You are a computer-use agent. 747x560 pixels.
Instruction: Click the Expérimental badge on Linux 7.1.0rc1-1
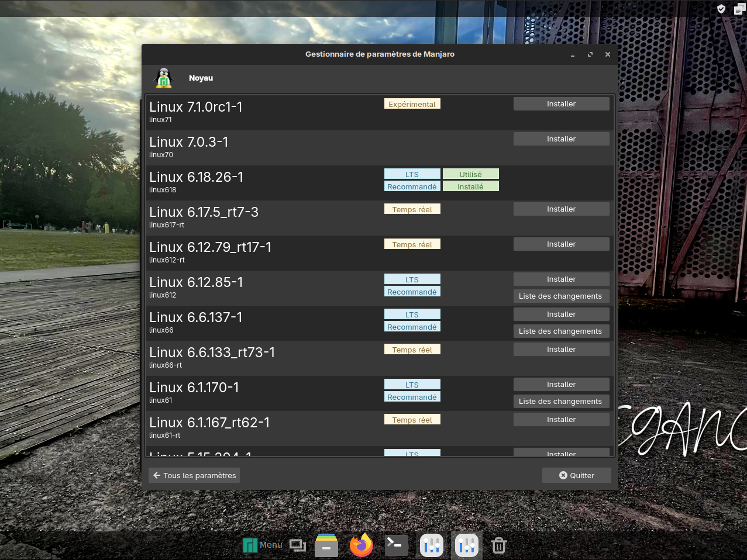point(412,104)
